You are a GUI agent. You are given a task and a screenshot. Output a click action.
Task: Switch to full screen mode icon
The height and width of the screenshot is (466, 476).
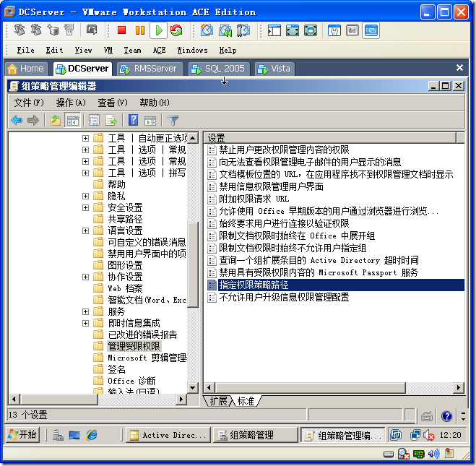tap(293, 30)
